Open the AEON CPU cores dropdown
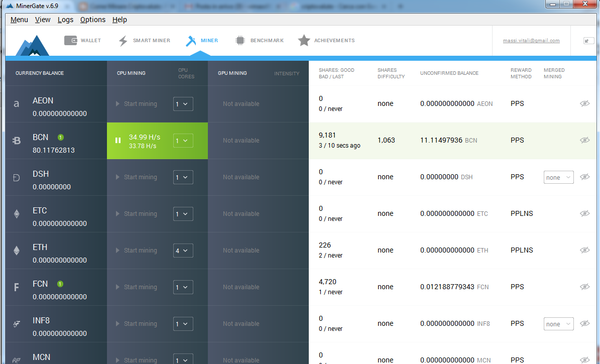Viewport: 600px width, 364px height. click(x=183, y=104)
